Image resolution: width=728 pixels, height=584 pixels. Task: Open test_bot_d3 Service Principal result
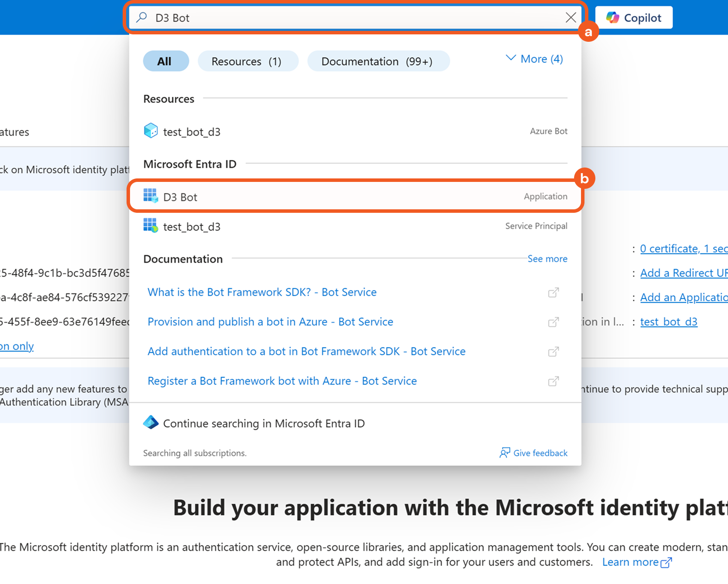tap(192, 226)
